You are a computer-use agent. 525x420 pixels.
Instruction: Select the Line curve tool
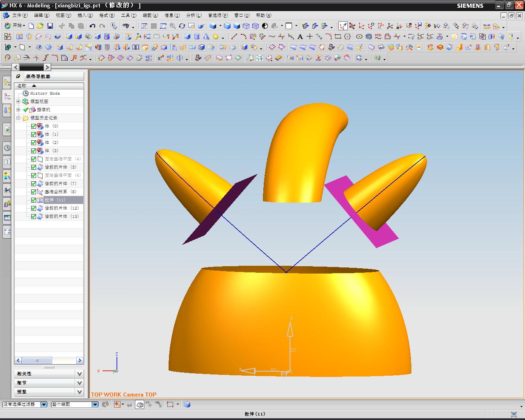[x=234, y=37]
